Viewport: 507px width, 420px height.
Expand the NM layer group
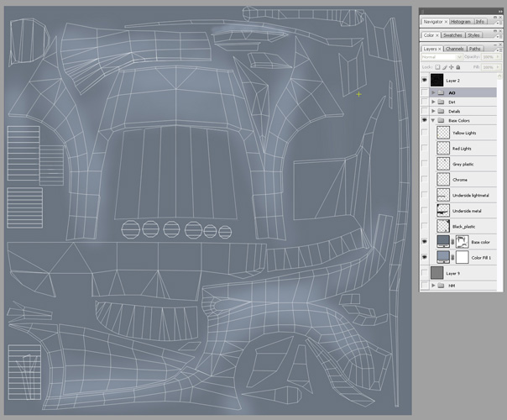coord(433,286)
